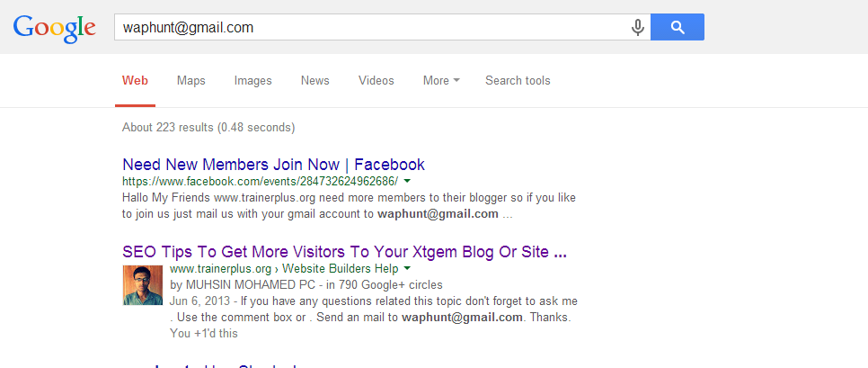Activate voice search microphone icon
The image size is (868, 368).
click(638, 27)
